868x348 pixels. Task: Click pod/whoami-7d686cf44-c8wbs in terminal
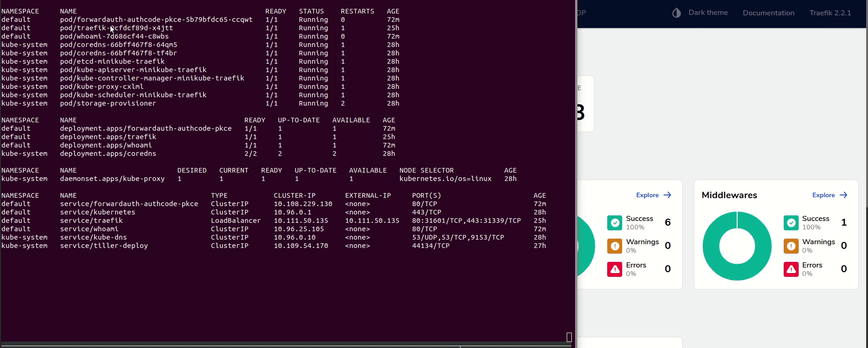click(x=115, y=36)
